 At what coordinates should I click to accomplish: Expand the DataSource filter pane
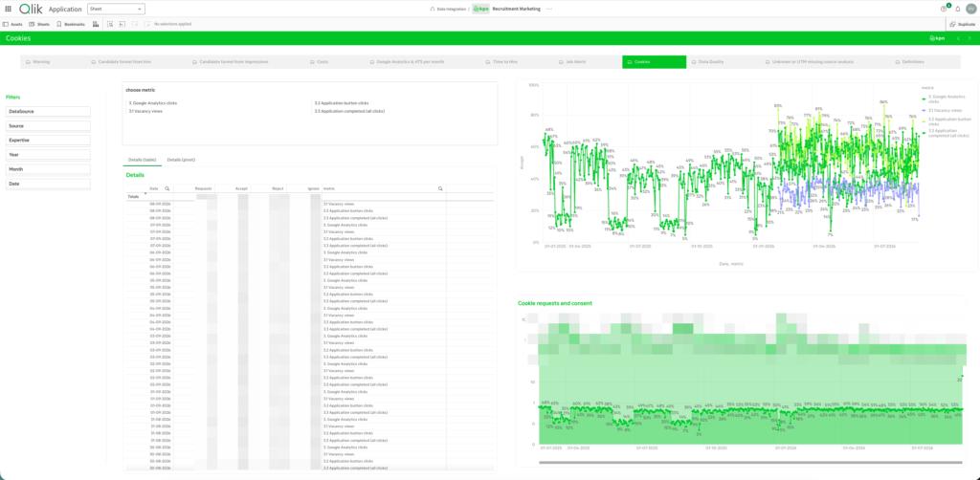point(48,111)
